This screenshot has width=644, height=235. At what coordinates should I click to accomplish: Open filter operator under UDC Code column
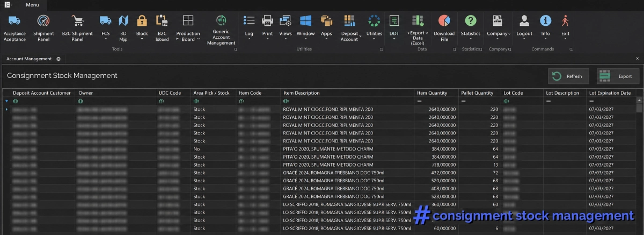point(161,101)
